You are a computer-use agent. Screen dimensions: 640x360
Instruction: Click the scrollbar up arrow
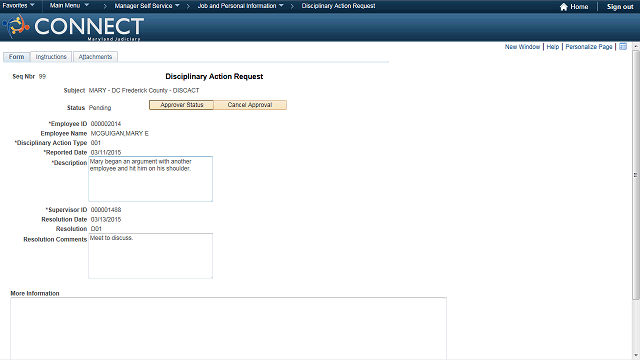636,47
